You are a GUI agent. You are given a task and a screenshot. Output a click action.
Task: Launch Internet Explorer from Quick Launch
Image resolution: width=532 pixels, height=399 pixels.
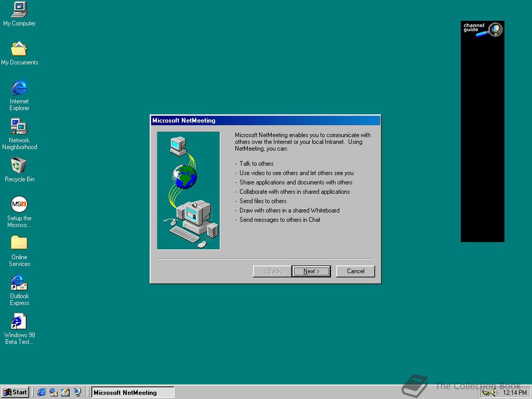42,392
